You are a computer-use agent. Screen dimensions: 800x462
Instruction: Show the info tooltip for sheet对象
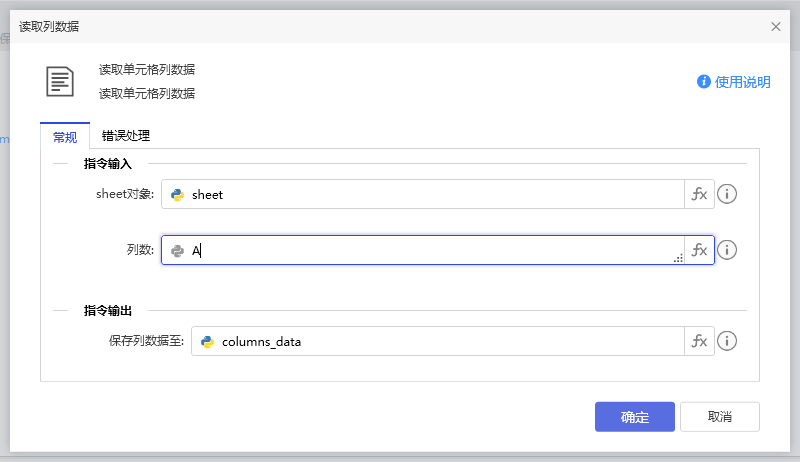coord(728,195)
